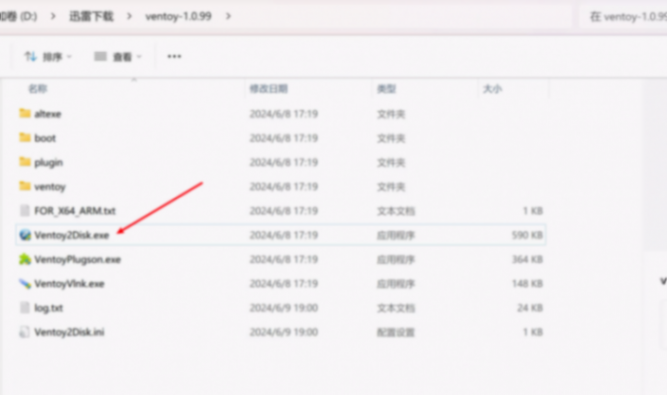Expand chevron after drive D: in address bar
This screenshot has width=667, height=395.
(x=53, y=16)
